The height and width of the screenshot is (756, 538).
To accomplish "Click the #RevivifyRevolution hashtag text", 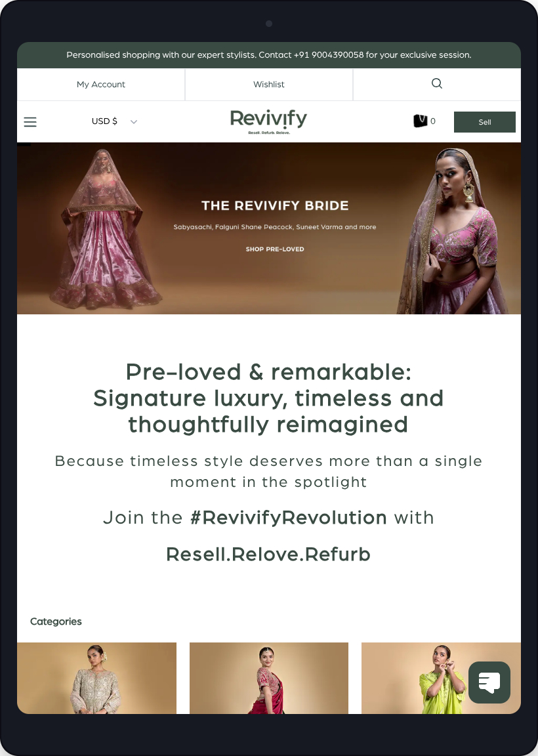I will [x=288, y=517].
